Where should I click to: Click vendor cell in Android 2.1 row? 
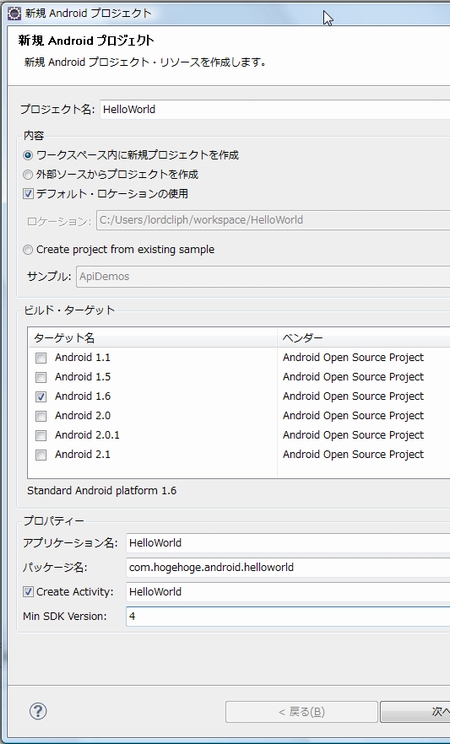[353, 455]
